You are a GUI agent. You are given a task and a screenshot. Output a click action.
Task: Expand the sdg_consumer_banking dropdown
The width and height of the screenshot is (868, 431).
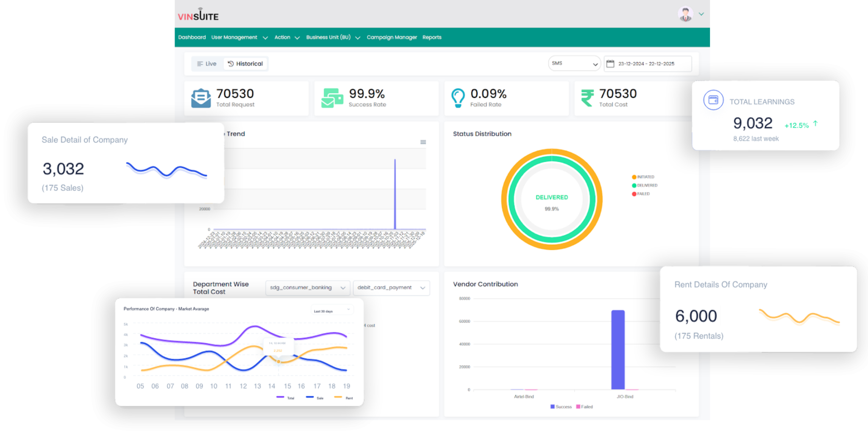tap(307, 288)
